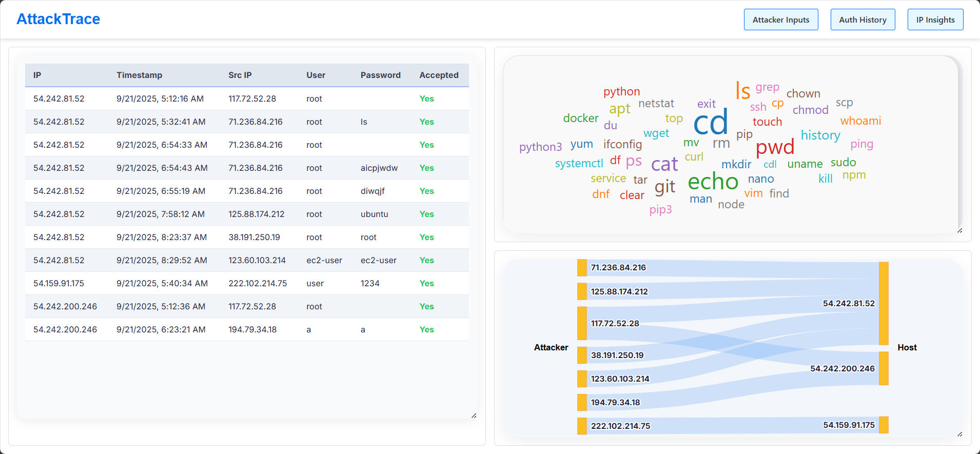Grab the table panel resize handle
The height and width of the screenshot is (454, 980).
click(x=474, y=416)
